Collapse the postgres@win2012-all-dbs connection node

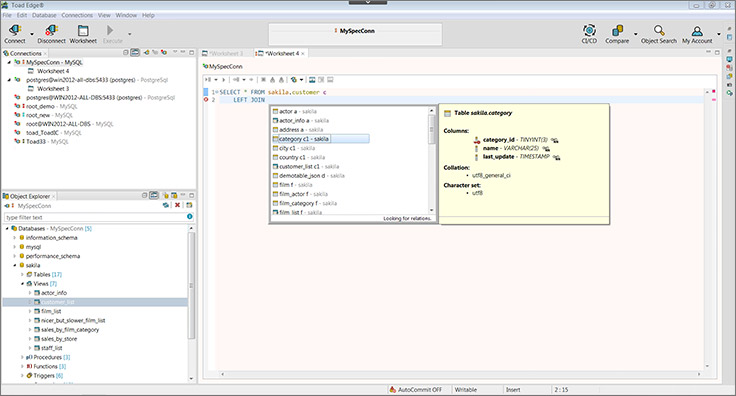click(9, 80)
